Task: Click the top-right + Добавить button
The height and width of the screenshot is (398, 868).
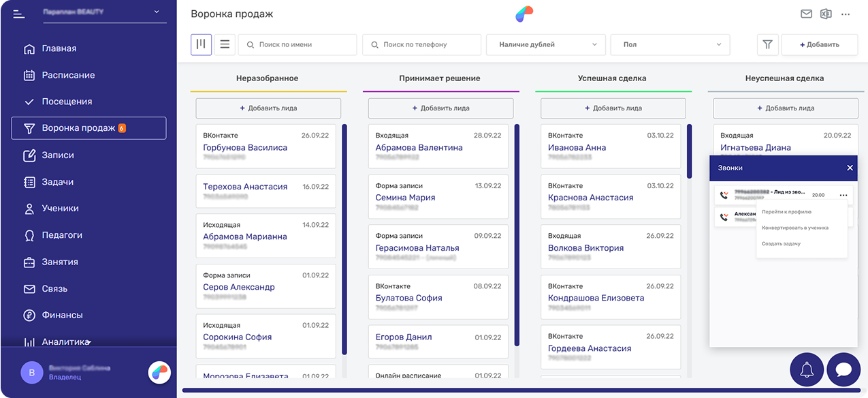Action: coord(819,44)
